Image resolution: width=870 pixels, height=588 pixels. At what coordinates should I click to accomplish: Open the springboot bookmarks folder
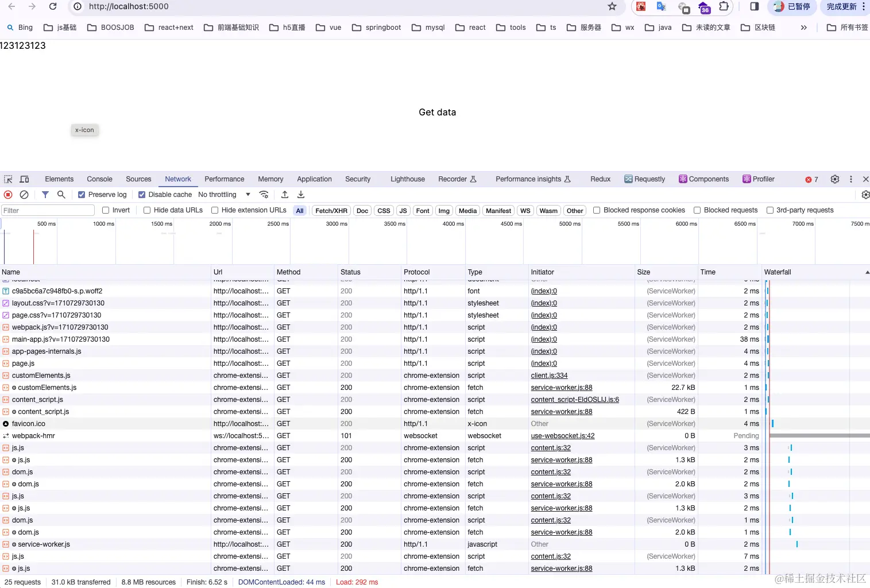tap(376, 28)
